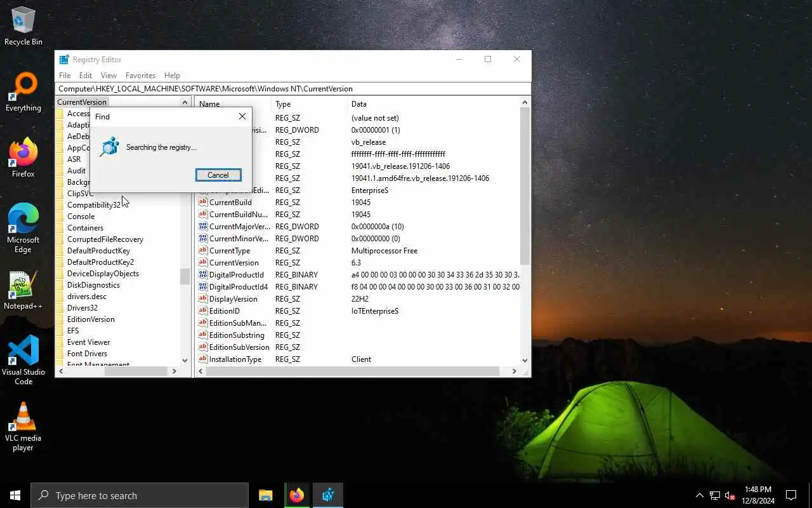The width and height of the screenshot is (812, 508).
Task: Select the Audit key in tree
Action: tap(76, 170)
